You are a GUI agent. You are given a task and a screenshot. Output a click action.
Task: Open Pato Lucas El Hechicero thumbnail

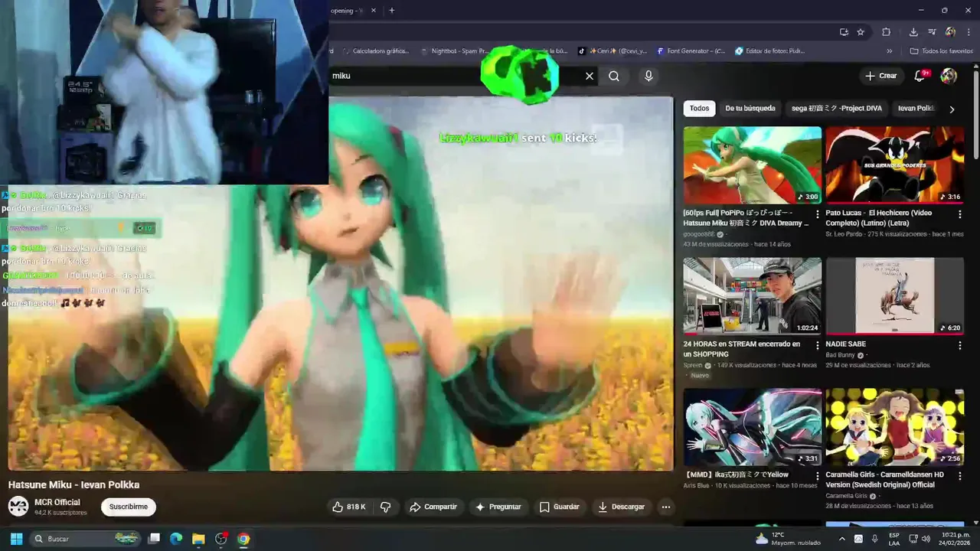click(895, 165)
